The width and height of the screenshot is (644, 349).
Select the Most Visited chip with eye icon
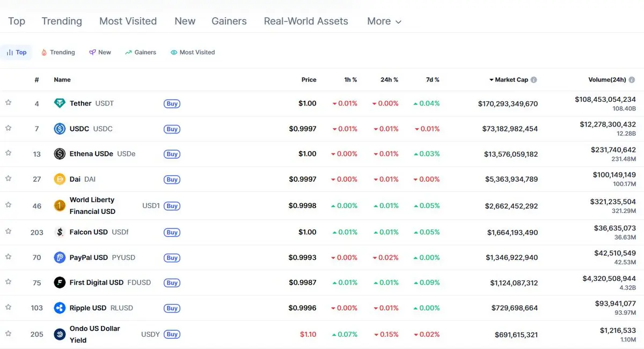point(193,52)
